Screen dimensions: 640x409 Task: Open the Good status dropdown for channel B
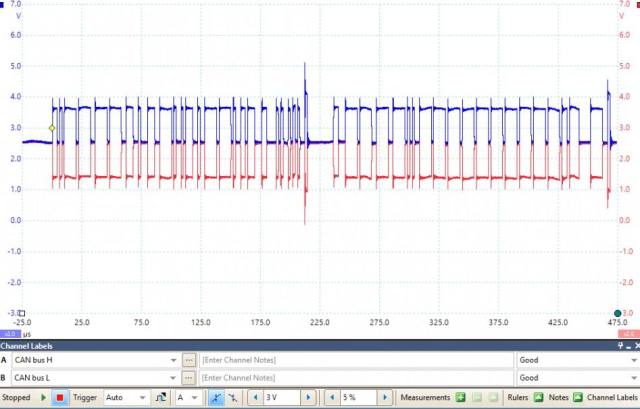[x=631, y=378]
